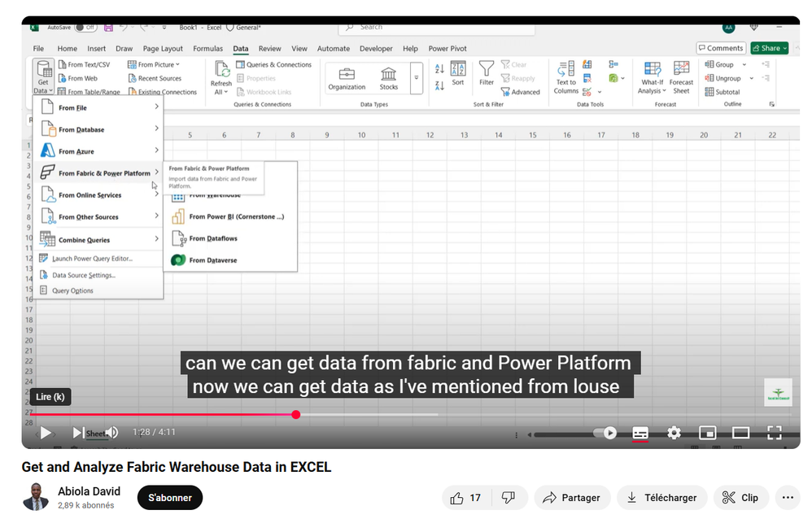Expand the From Azure submenu
This screenshot has height=519, width=812.
click(x=98, y=150)
